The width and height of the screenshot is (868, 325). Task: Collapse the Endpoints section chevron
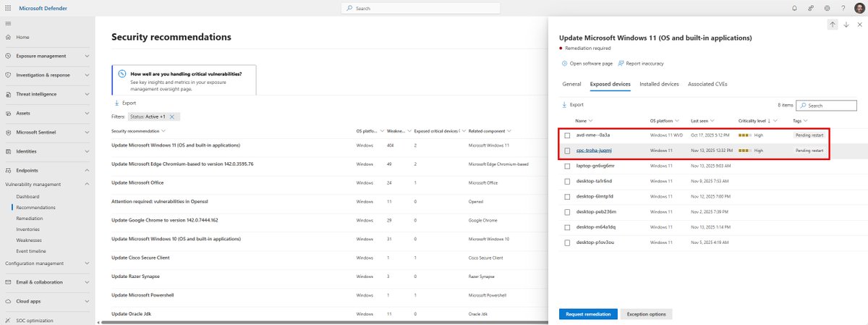pyautogui.click(x=87, y=170)
